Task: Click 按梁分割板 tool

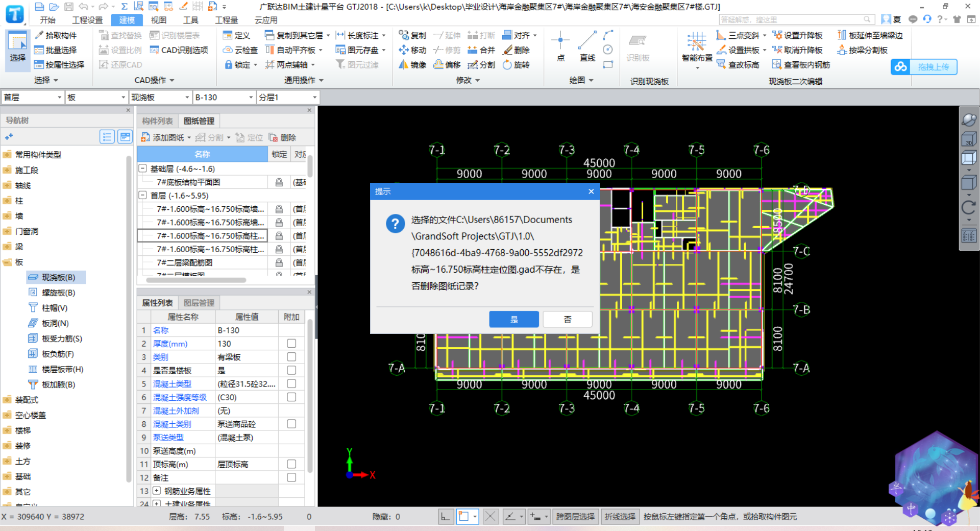Action: coord(863,50)
